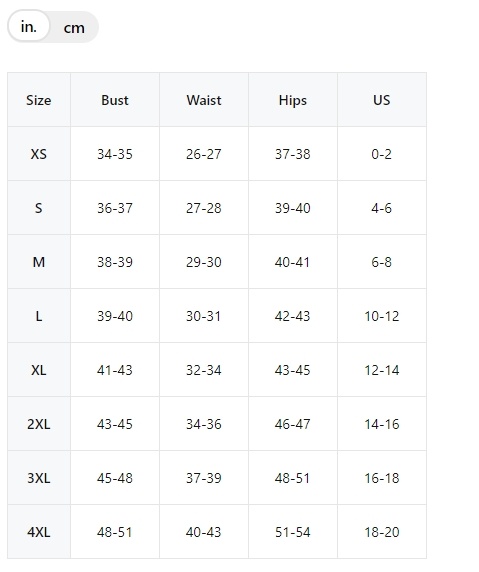Click the 29-30 waist cell for M
This screenshot has width=479, height=572.
tap(204, 262)
